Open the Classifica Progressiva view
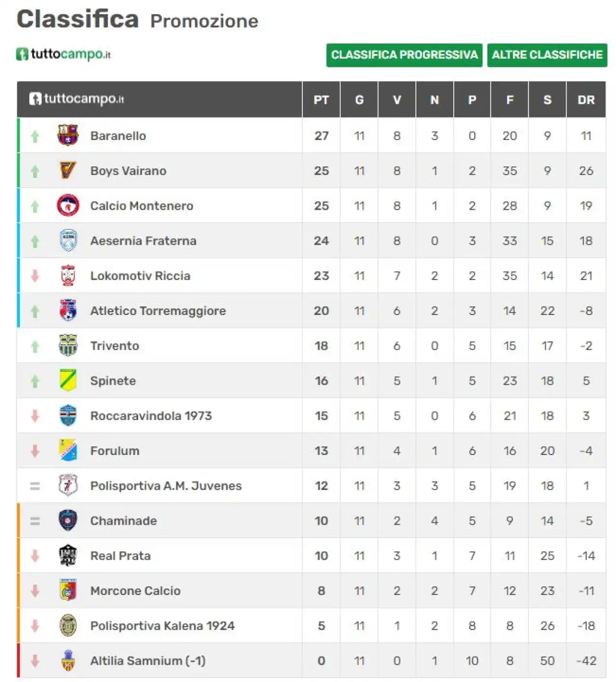Image resolution: width=616 pixels, height=682 pixels. pos(404,55)
